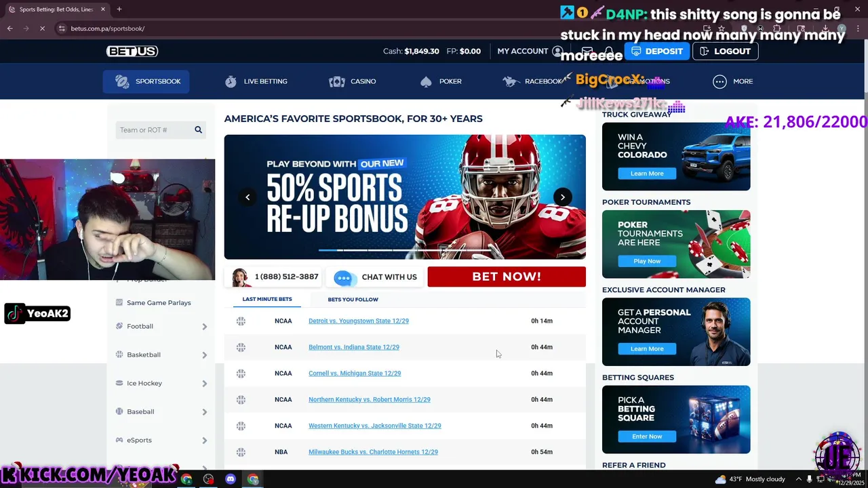
Task: Click the Poker spade icon
Action: pyautogui.click(x=426, y=81)
